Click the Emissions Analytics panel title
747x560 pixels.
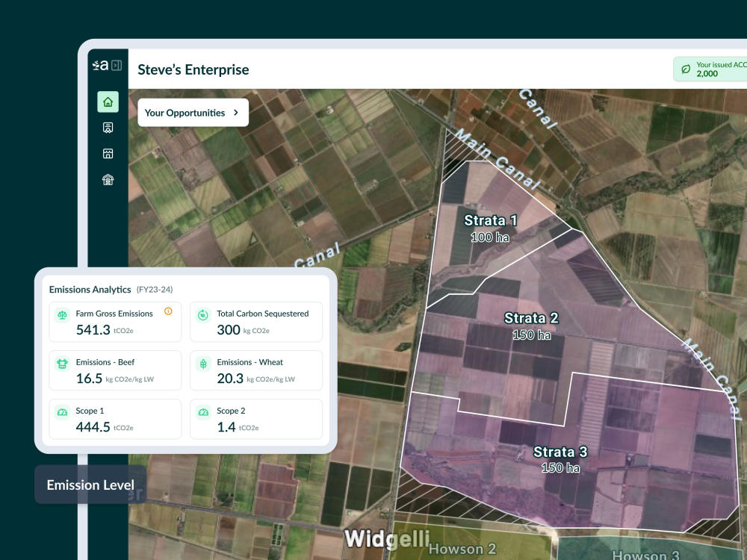click(x=90, y=290)
